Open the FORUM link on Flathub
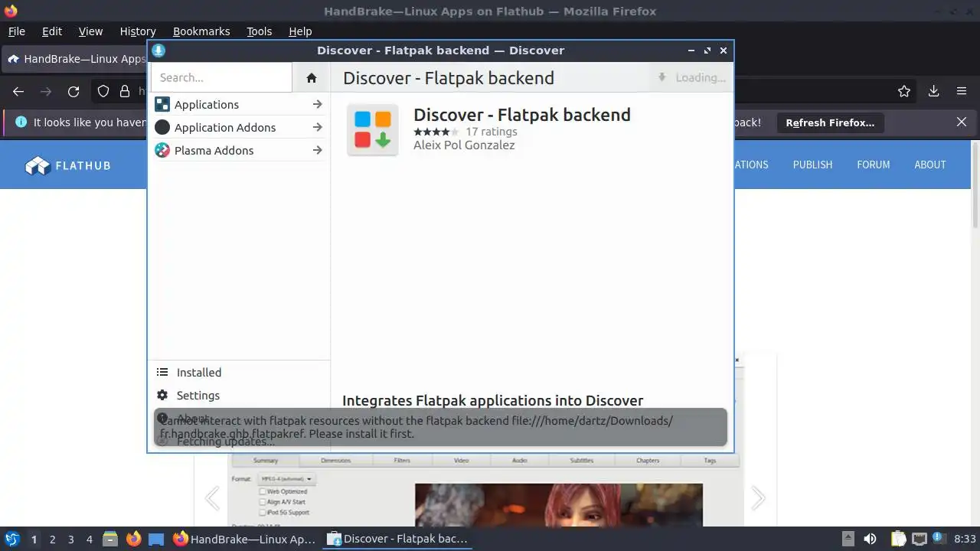This screenshot has height=551, width=980. pos(874,165)
